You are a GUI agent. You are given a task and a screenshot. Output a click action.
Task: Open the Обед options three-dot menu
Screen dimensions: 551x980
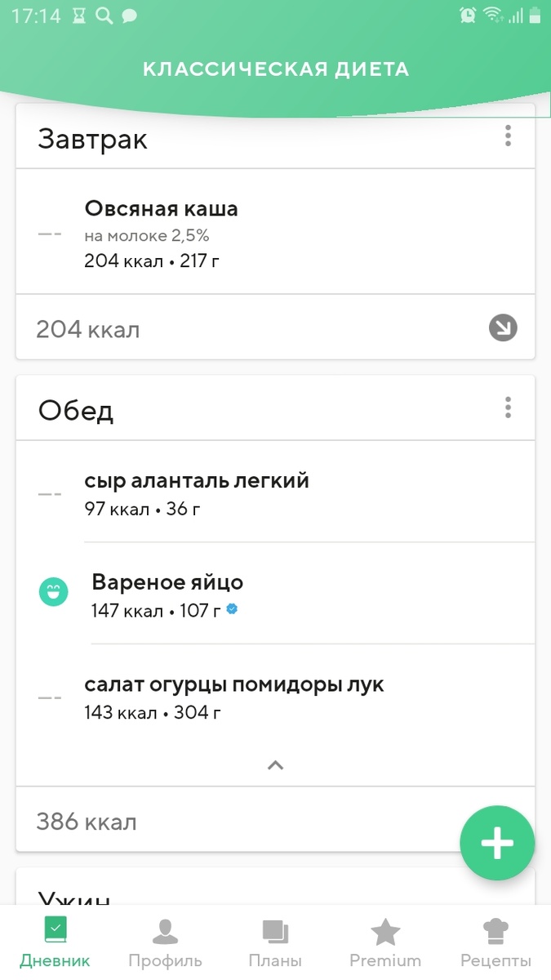pyautogui.click(x=508, y=408)
